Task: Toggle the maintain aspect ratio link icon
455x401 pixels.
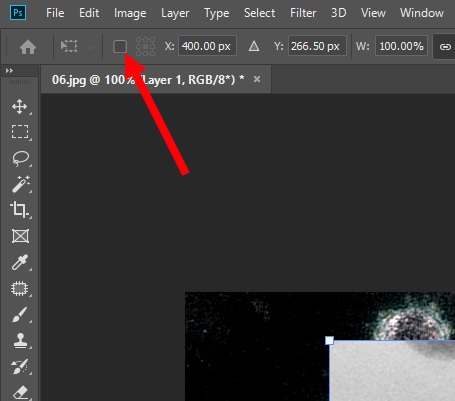Action: pos(445,47)
